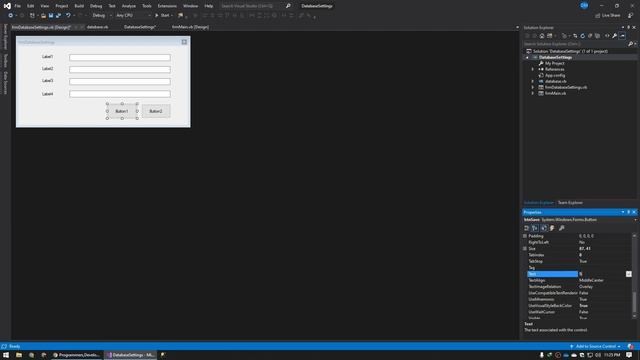Open the Properties object selector dropdown
Screen dimensions: 640x360
pyautogui.click(x=636, y=220)
